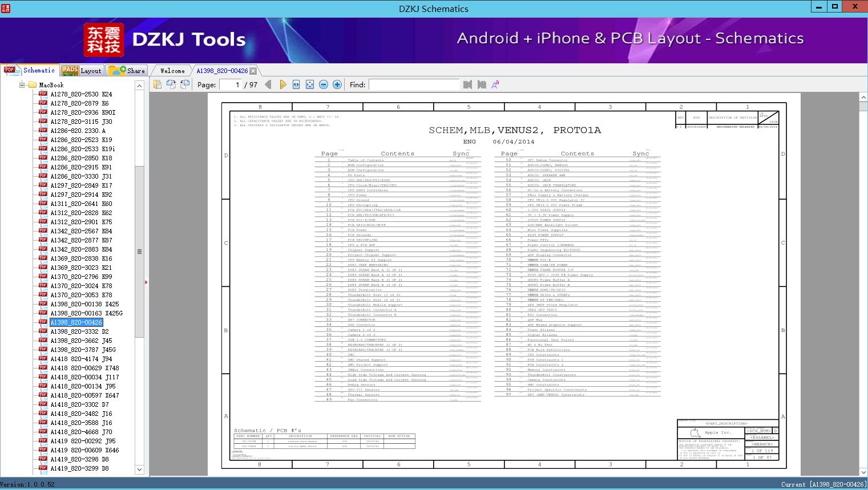Open A1342_820-2567 K84 schematic
Viewport: 868px width, 490px height.
tap(81, 231)
